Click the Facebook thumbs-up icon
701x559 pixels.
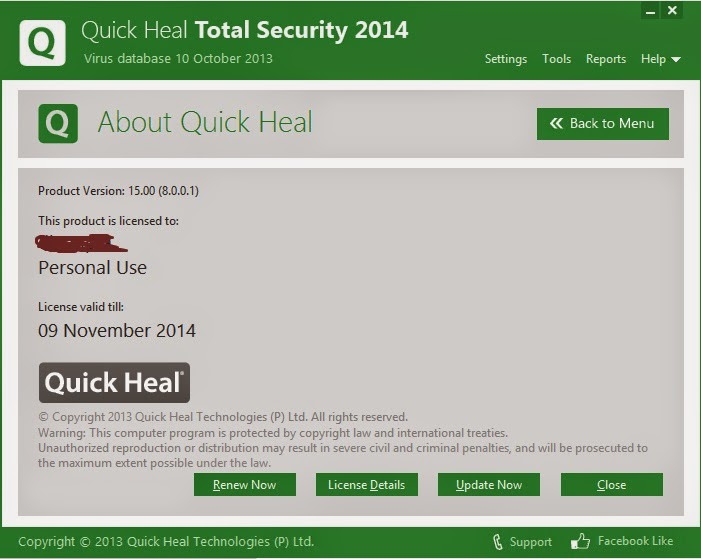pyautogui.click(x=580, y=541)
